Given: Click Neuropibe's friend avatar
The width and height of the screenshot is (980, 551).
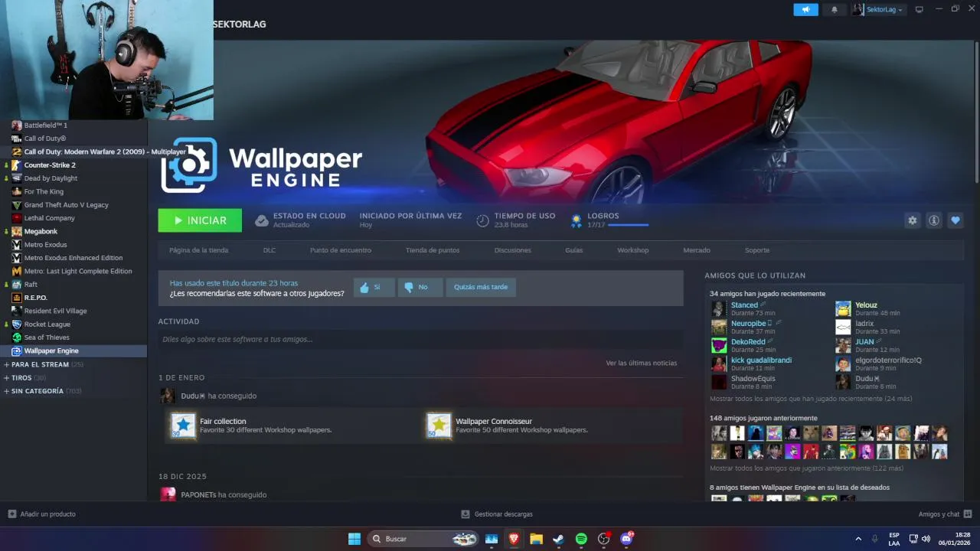Looking at the screenshot, I should (719, 327).
